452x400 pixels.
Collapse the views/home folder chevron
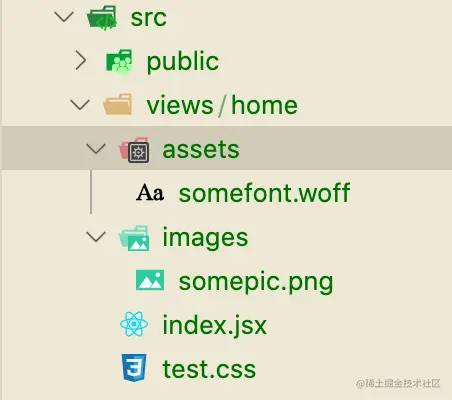tap(80, 105)
